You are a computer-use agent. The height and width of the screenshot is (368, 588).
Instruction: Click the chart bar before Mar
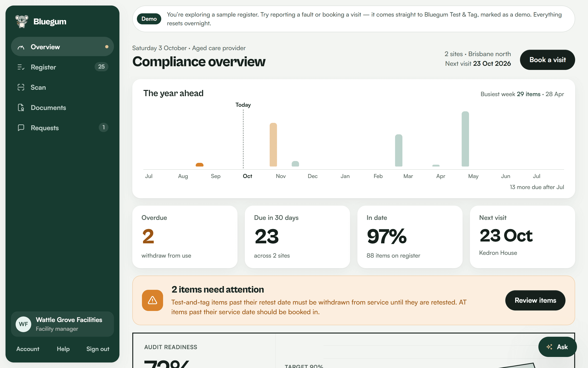(399, 150)
